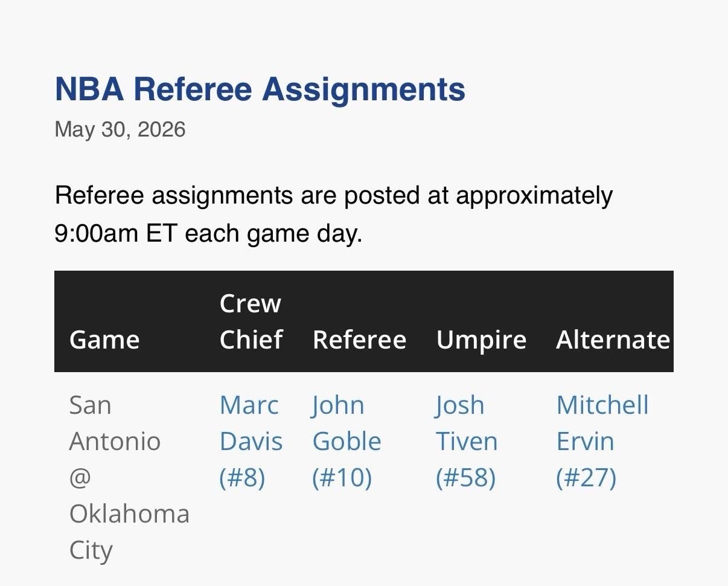Open the NBA Referee Assignments title link
This screenshot has width=728, height=586.
(x=260, y=89)
